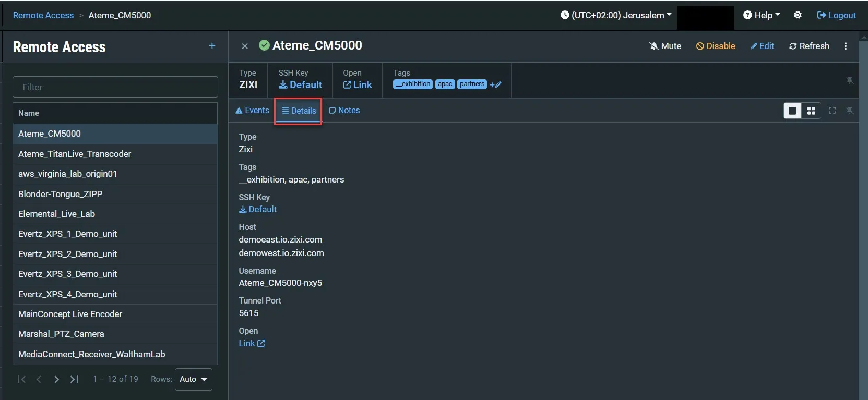Select the Details tab
The width and height of the screenshot is (868, 400).
point(299,111)
